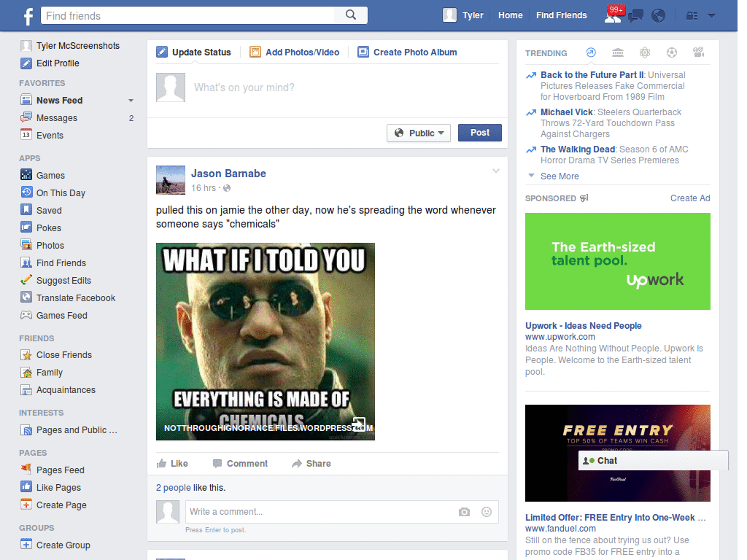The height and width of the screenshot is (560, 747).
Task: Expand the account menu arrow
Action: click(x=712, y=16)
